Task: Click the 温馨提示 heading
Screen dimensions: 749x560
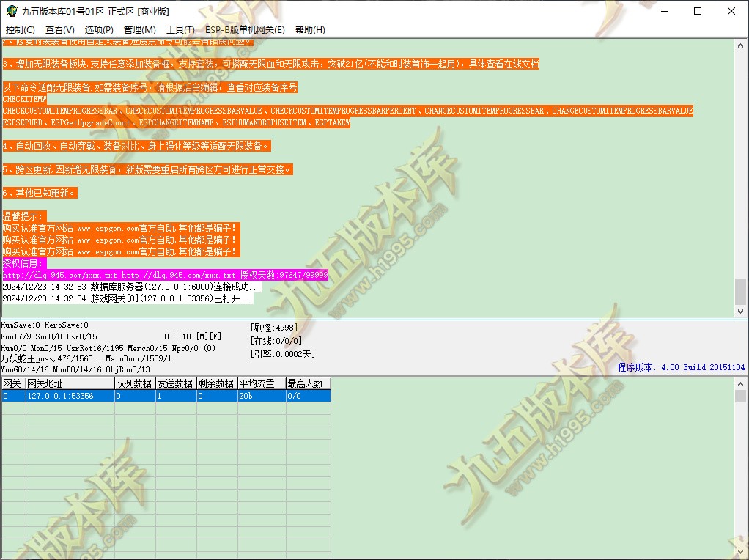Action: [24, 216]
